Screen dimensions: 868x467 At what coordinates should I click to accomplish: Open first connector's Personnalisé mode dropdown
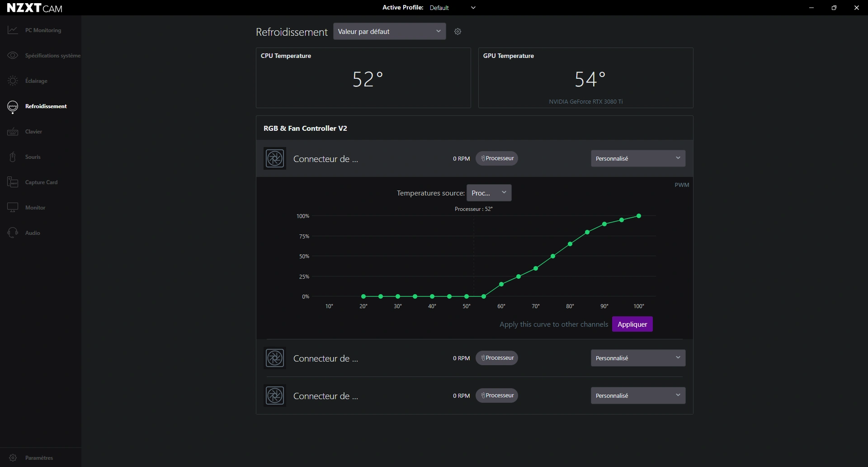click(x=638, y=158)
